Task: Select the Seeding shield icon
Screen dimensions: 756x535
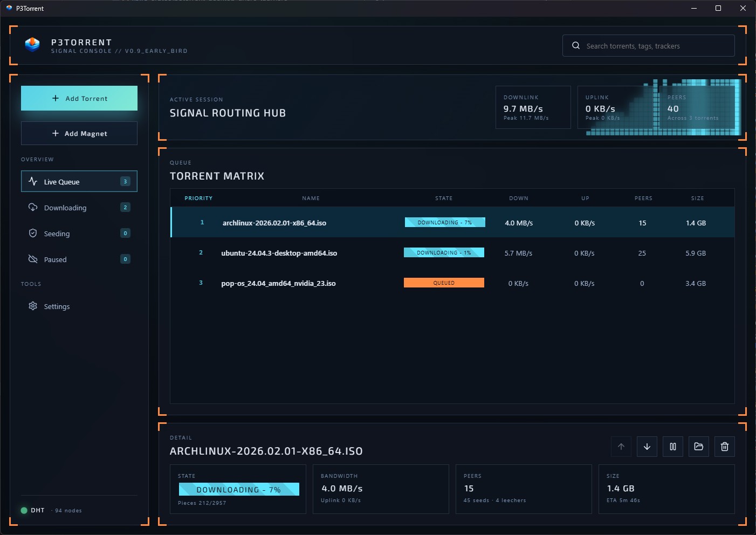Action: pos(33,234)
